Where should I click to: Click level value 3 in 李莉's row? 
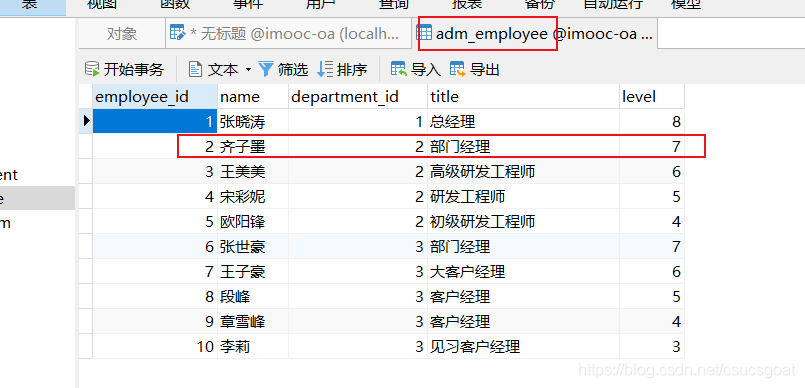coord(651,347)
